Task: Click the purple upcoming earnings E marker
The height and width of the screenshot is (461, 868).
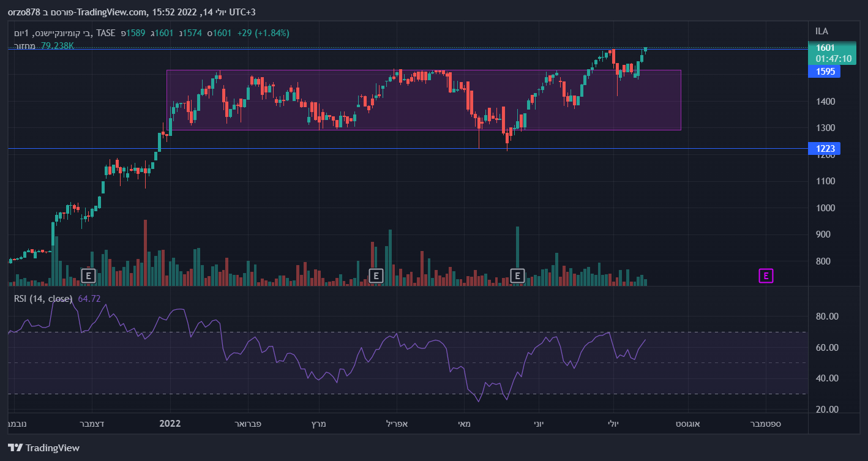Action: pos(766,275)
